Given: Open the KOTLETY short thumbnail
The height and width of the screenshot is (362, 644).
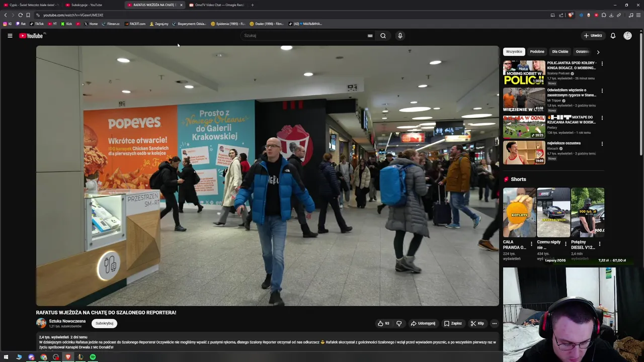Looking at the screenshot, I should click(x=519, y=212).
